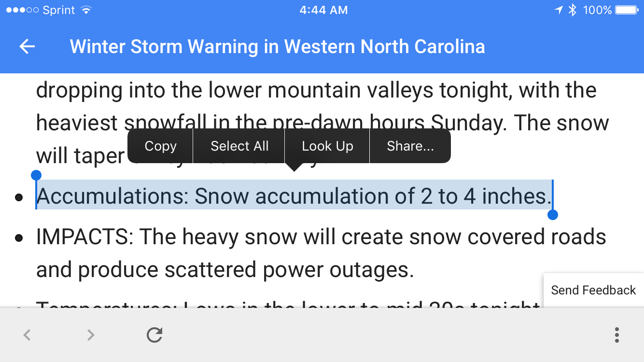The image size is (644, 362).
Task: Tap the browser forward chevron
Action: pos(91,334)
